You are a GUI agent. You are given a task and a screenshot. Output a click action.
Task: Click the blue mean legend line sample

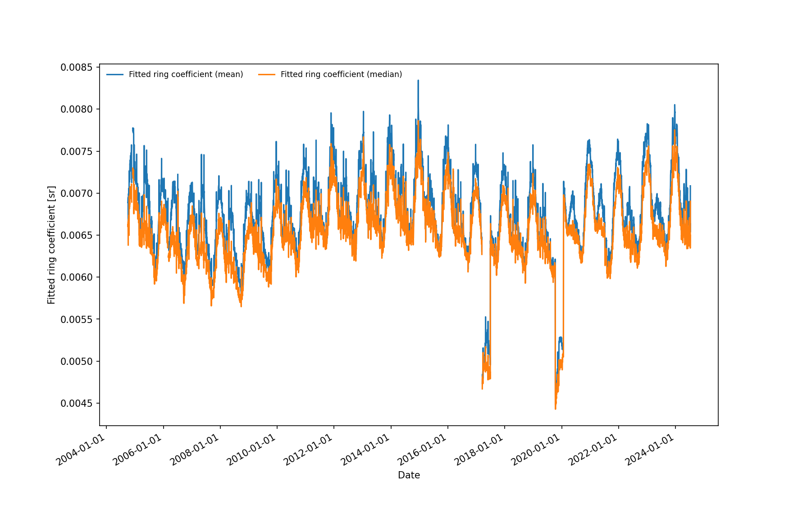(x=115, y=74)
